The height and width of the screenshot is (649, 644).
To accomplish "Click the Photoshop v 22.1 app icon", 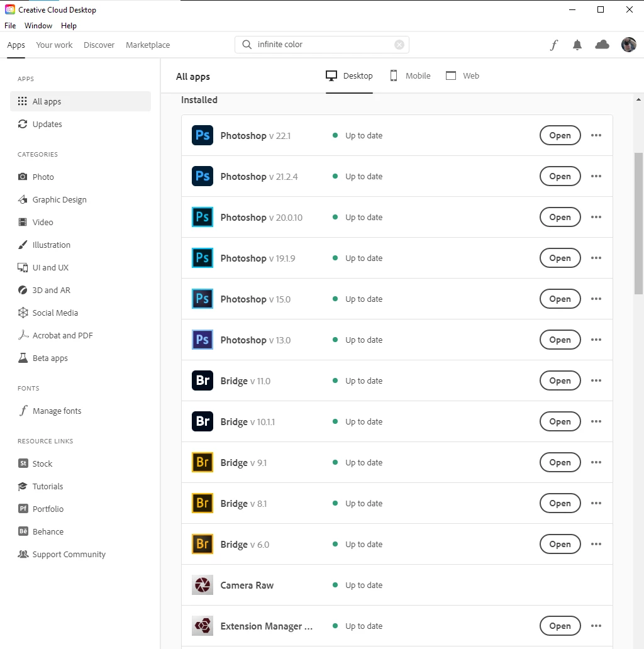I will click(x=203, y=135).
